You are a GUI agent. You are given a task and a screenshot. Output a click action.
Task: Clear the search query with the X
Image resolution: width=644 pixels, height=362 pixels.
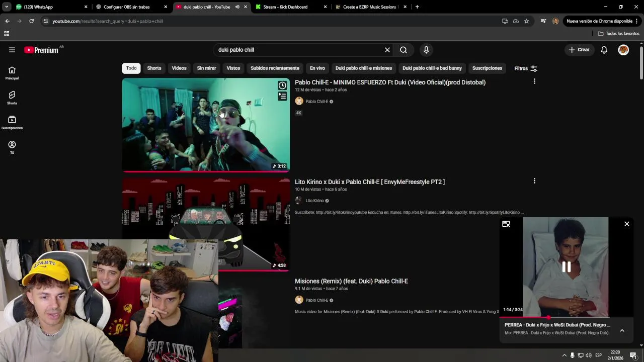387,50
